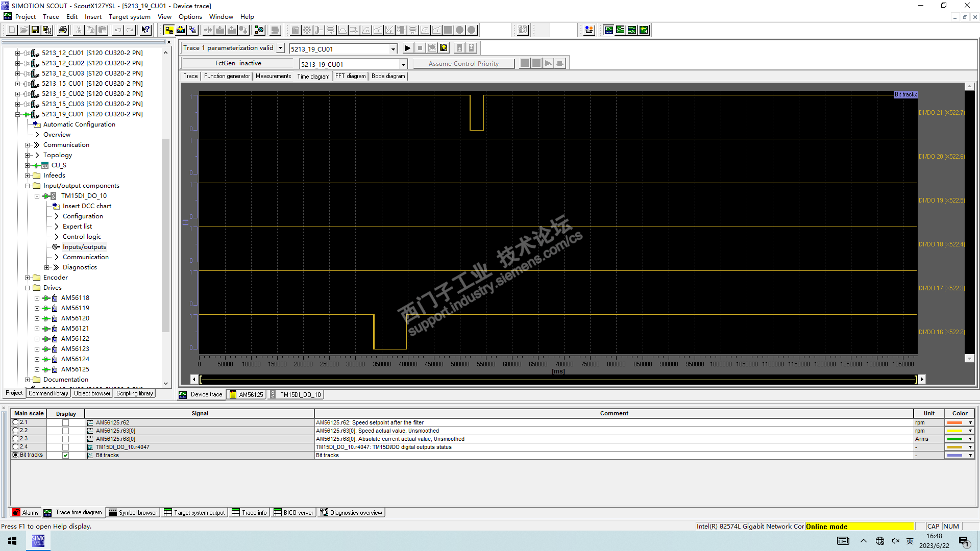The image size is (980, 551).
Task: Open color swatch for AM56125.r68[0]
Action: click(960, 439)
